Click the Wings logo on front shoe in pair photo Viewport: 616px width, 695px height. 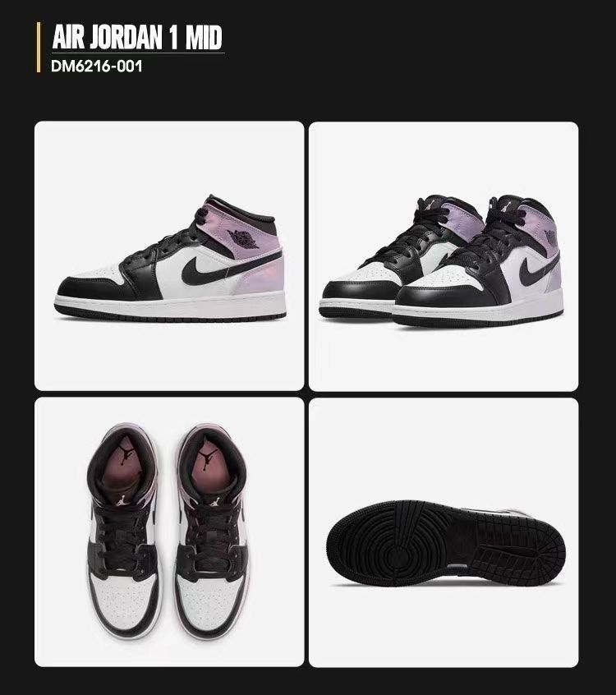pos(550,238)
